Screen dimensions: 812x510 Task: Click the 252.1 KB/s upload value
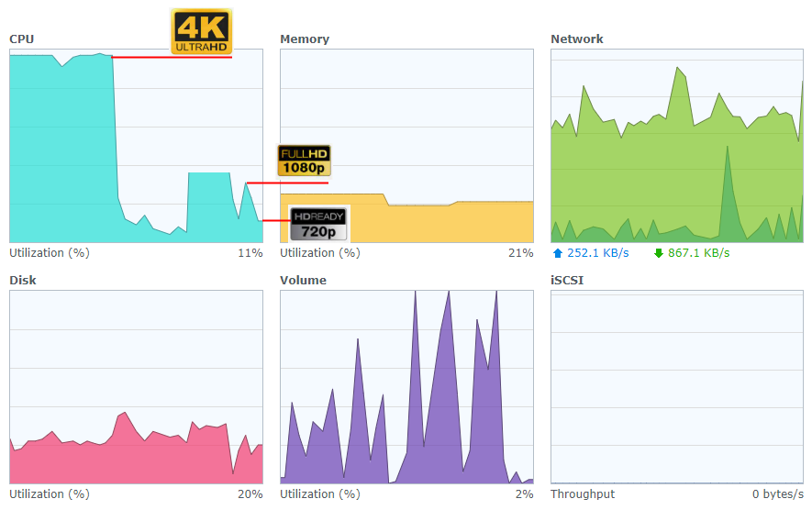(x=598, y=253)
